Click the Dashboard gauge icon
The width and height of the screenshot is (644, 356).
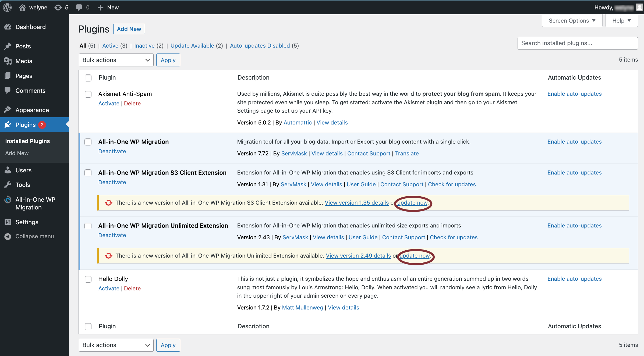(8, 27)
